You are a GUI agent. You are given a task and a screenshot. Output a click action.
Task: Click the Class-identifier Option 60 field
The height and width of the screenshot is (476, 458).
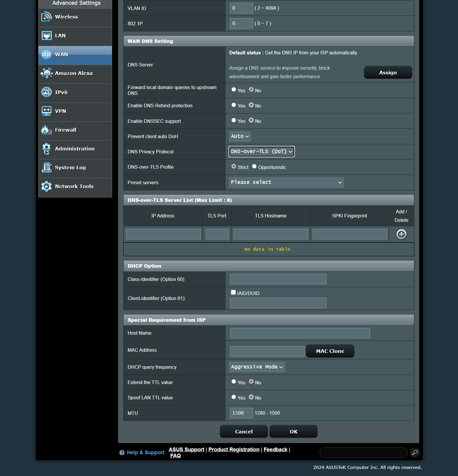278,279
